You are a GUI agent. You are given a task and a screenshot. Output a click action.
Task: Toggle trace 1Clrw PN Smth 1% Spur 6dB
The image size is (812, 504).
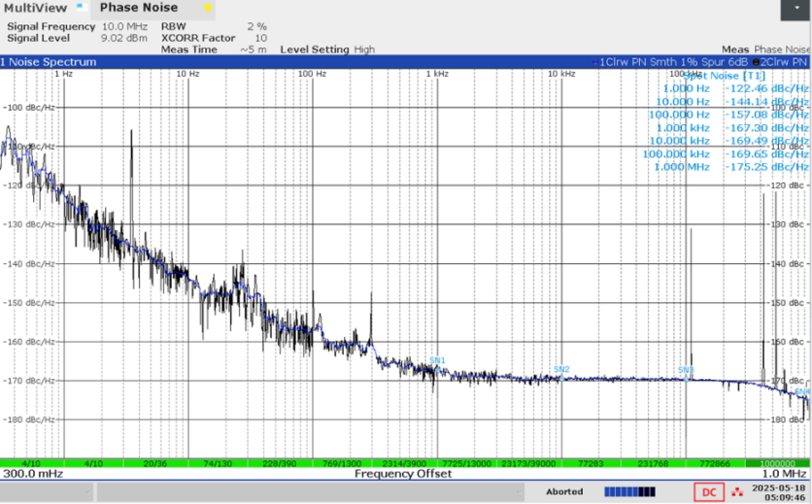[673, 62]
